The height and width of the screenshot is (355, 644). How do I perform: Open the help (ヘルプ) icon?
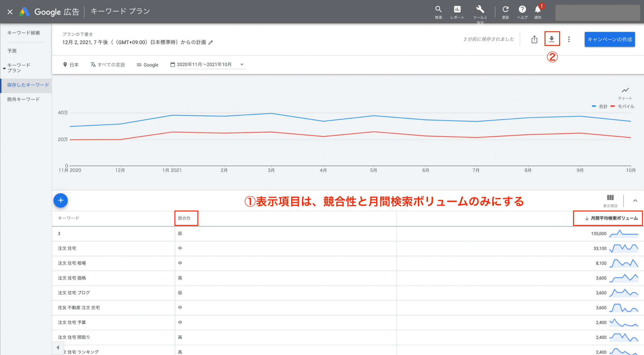[x=522, y=12]
